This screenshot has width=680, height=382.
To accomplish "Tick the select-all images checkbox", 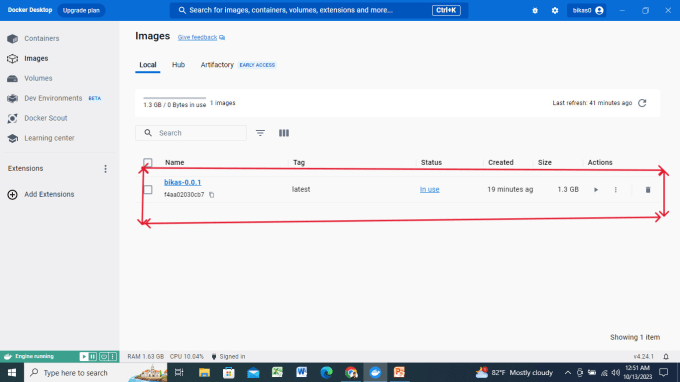I will point(147,163).
